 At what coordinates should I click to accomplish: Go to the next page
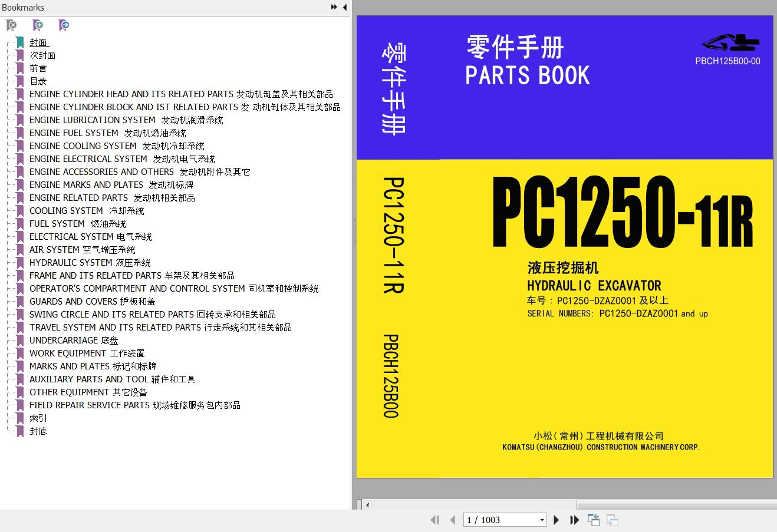pyautogui.click(x=556, y=520)
